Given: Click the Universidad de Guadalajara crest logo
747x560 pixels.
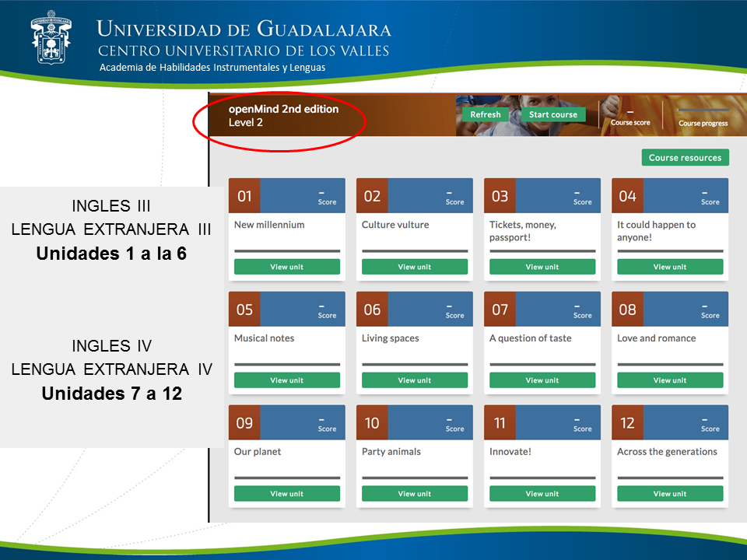Looking at the screenshot, I should 51,37.
